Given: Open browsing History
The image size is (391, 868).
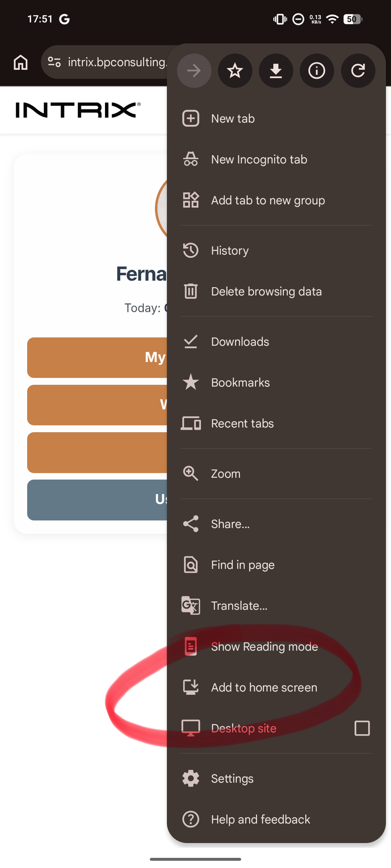Looking at the screenshot, I should [230, 250].
